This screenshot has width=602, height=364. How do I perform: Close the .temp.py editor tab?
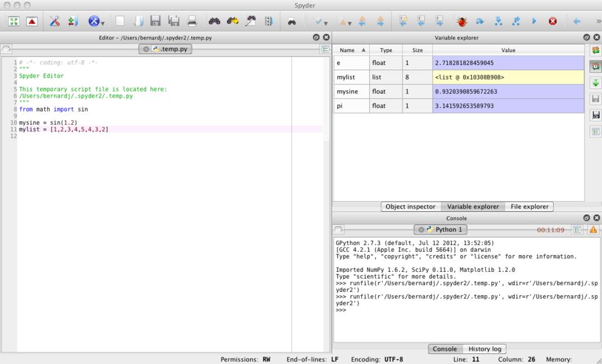146,49
